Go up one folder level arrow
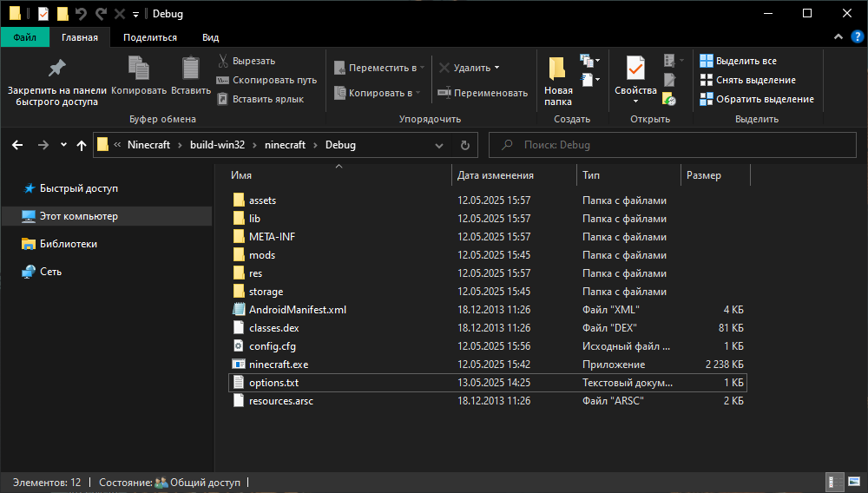 82,145
